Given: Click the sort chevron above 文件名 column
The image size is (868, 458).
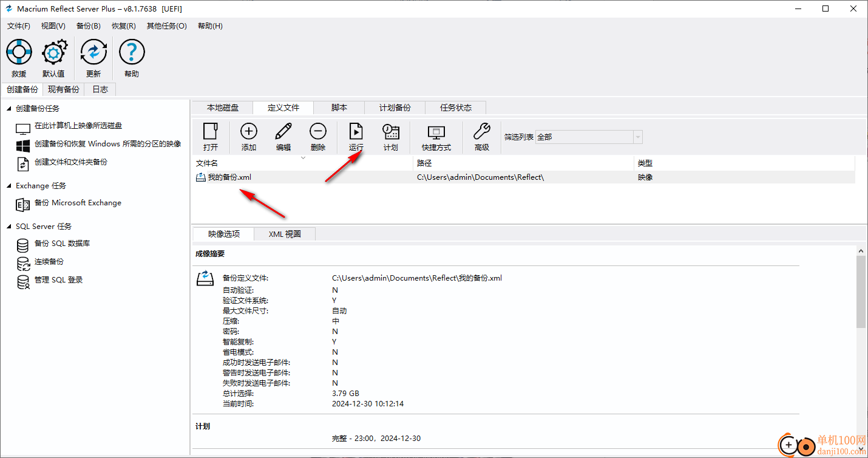Looking at the screenshot, I should (x=303, y=158).
